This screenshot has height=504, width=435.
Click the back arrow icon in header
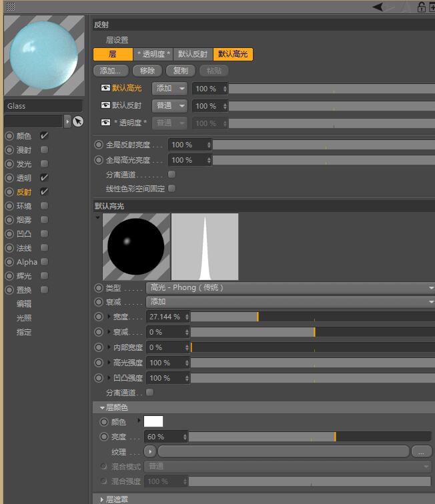coord(378,7)
